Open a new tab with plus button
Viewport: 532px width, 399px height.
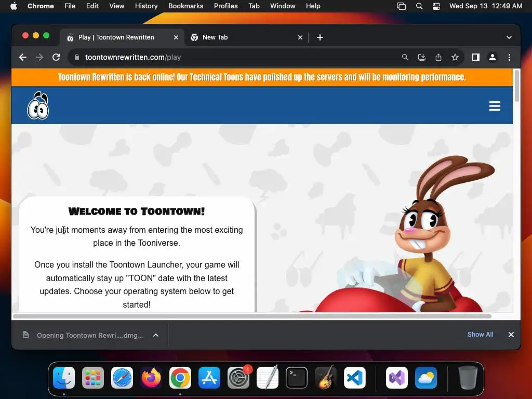pyautogui.click(x=320, y=37)
